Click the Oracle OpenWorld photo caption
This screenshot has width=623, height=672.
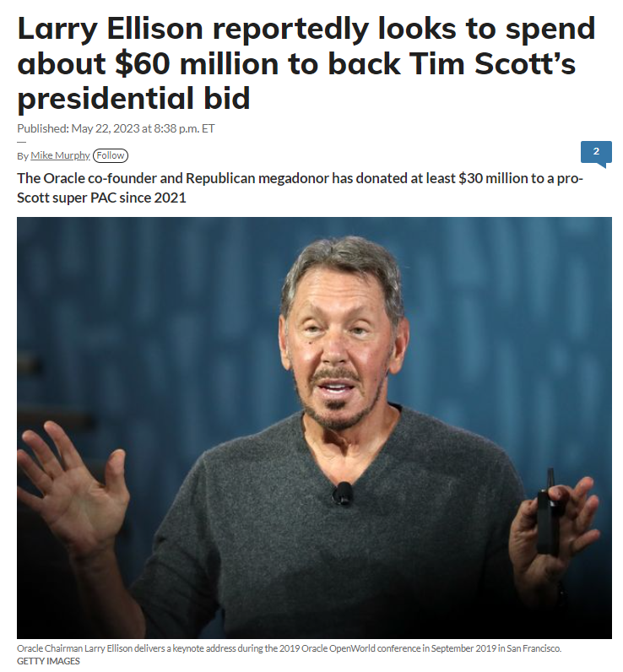click(x=290, y=648)
